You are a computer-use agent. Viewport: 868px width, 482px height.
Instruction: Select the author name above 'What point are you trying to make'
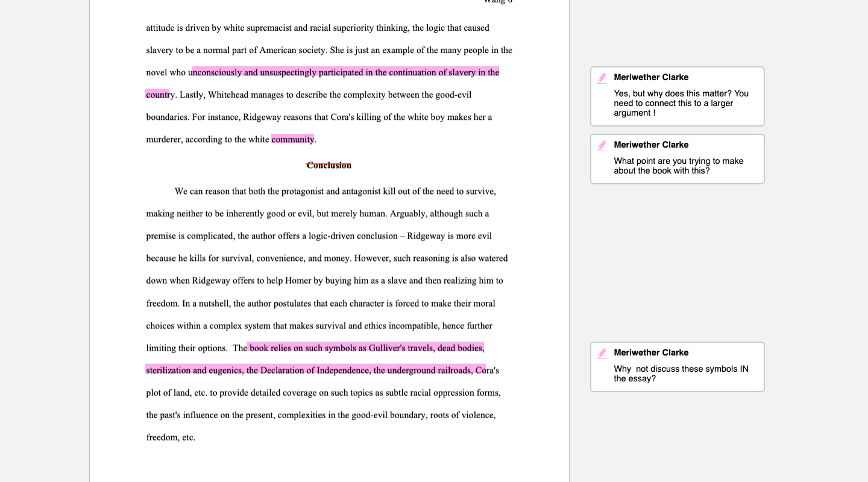pos(651,145)
